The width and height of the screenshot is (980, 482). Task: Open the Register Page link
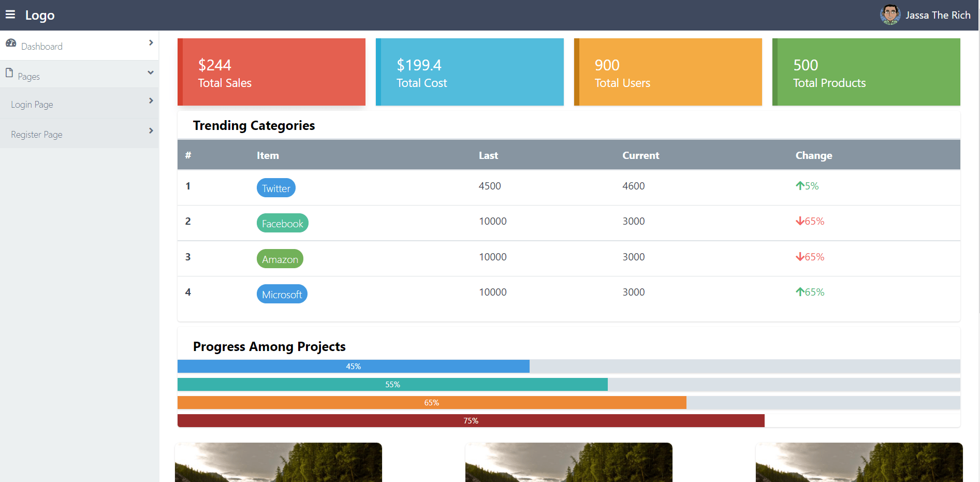(x=36, y=134)
